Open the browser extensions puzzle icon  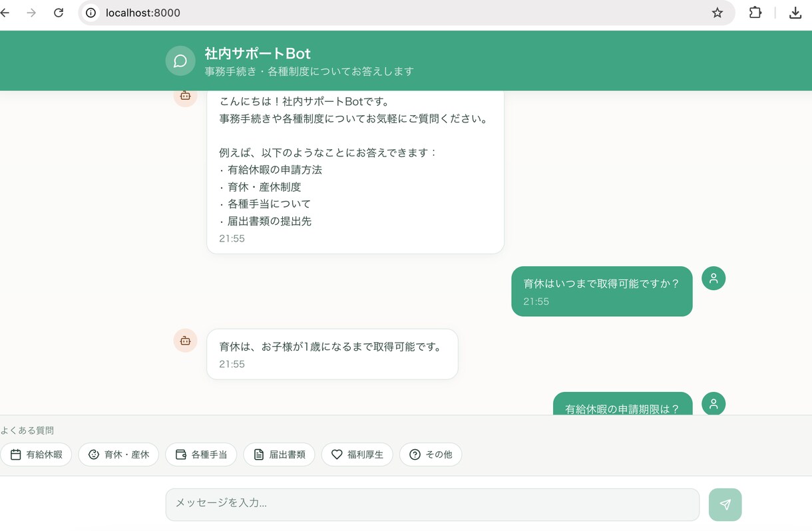[x=755, y=13]
